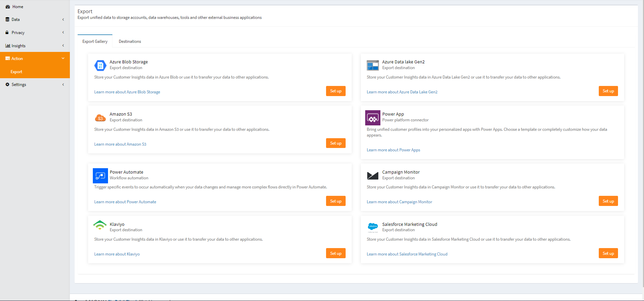Click the Azure Data Lake Gen2 icon

373,65
